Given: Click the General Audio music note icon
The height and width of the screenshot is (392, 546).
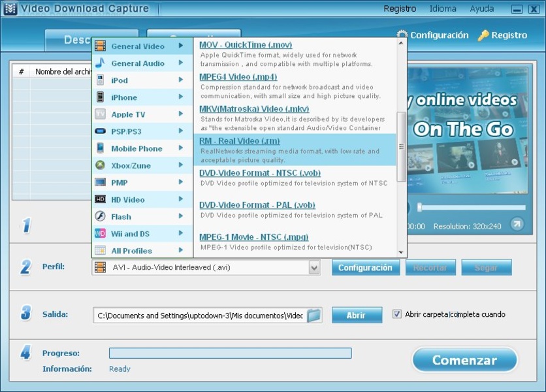Looking at the screenshot, I should [101, 63].
